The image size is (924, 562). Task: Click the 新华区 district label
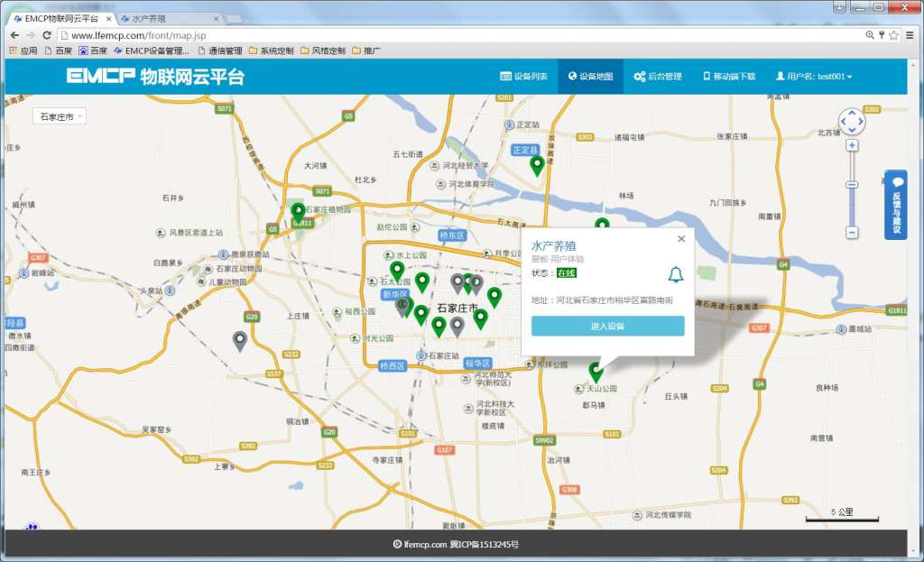pyautogui.click(x=395, y=294)
